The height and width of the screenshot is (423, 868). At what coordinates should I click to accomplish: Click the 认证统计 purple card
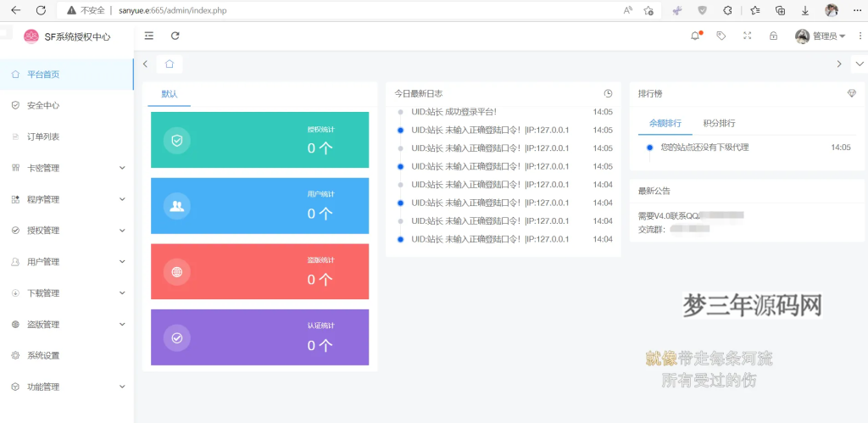point(259,337)
